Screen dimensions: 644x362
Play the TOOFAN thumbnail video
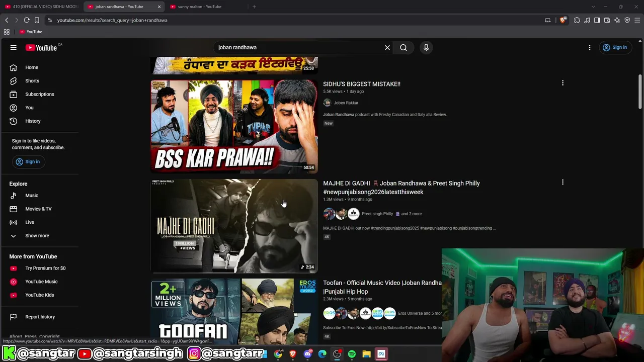pos(234,312)
